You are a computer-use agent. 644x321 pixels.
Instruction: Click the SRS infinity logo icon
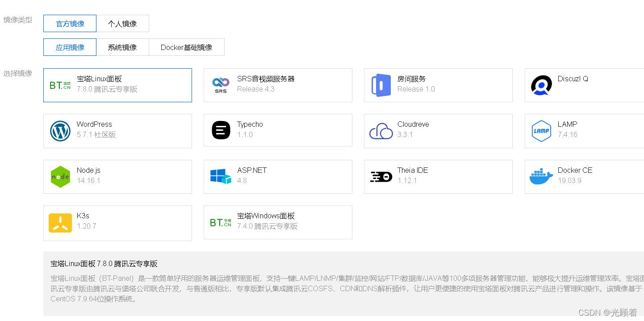[221, 85]
